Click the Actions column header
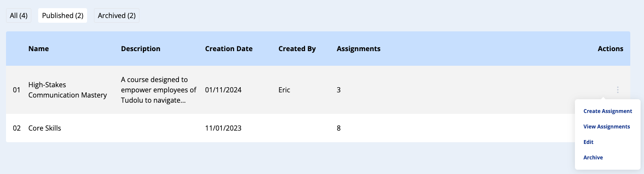This screenshot has width=644, height=174. (x=610, y=49)
